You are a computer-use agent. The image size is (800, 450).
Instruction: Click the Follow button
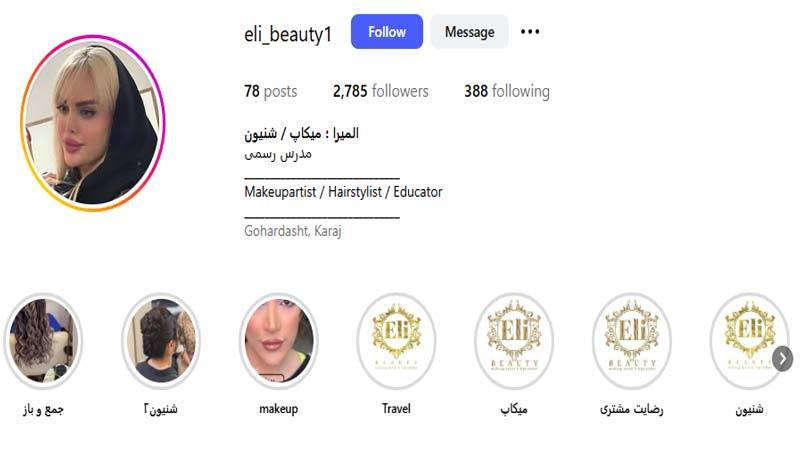pos(387,32)
